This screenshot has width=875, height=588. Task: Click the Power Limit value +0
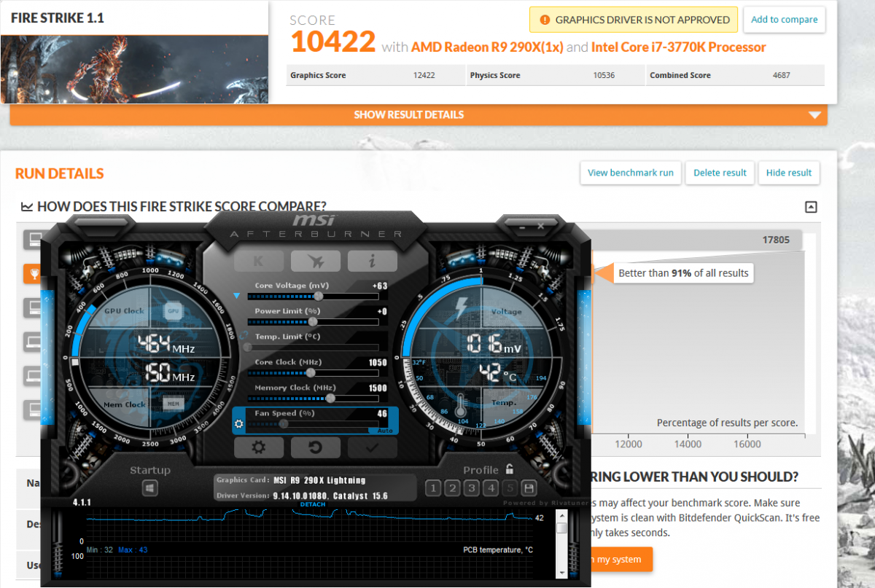[381, 311]
